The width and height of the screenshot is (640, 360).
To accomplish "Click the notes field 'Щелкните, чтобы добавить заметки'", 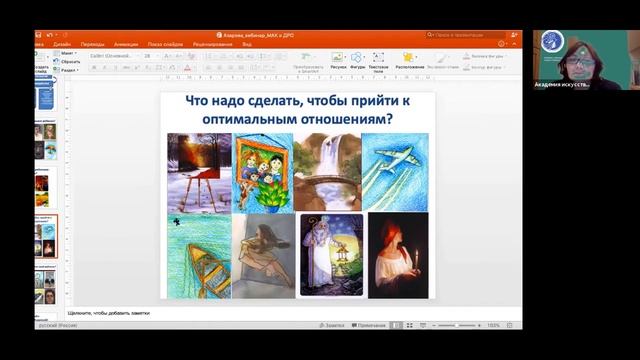I will pyautogui.click(x=109, y=313).
